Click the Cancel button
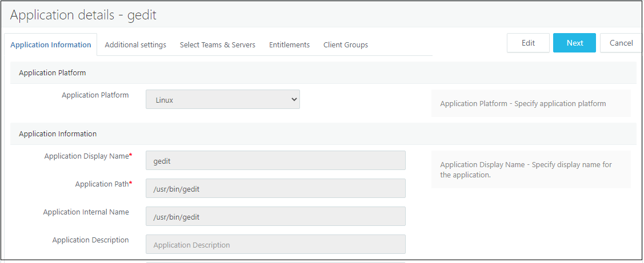 point(621,43)
